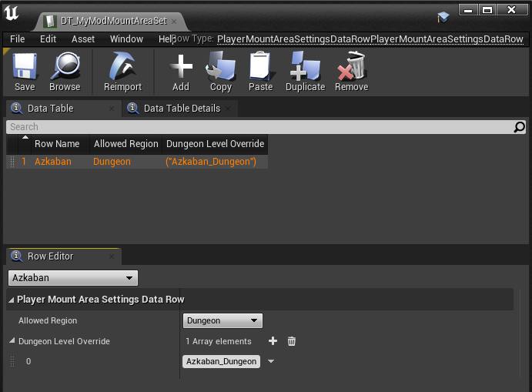Paste row from clipboard

tap(260, 72)
